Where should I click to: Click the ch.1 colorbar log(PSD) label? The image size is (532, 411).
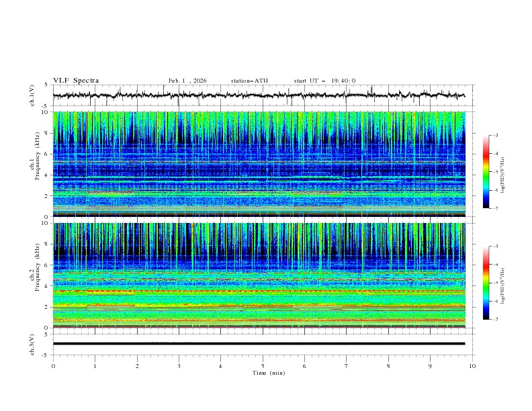[x=502, y=175]
